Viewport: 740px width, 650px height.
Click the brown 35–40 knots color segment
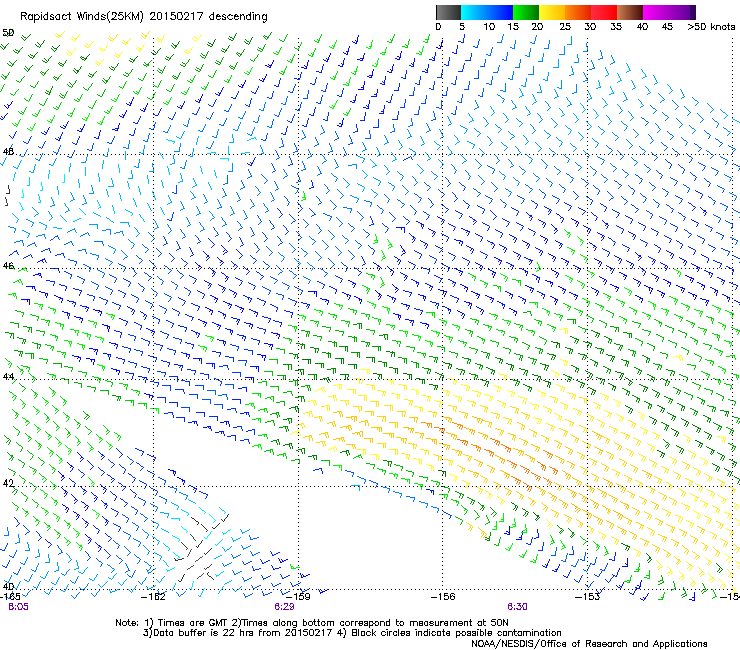tap(630, 12)
